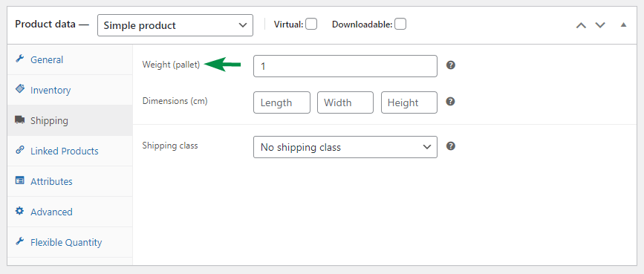Move Product data panel up
Screen dimensions: 644x274
pyautogui.click(x=581, y=25)
